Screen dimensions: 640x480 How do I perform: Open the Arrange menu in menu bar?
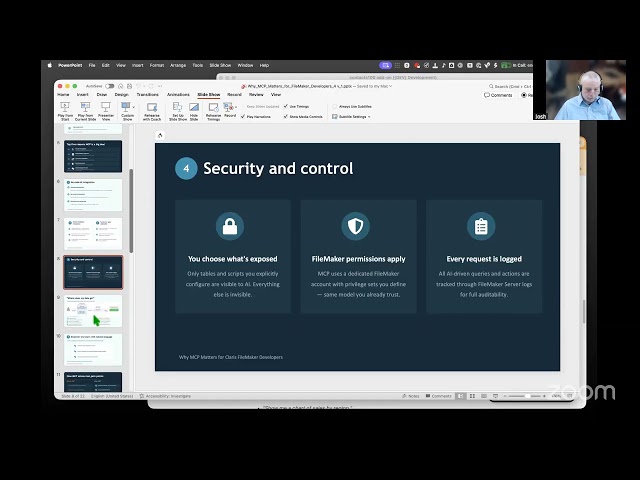pos(178,65)
